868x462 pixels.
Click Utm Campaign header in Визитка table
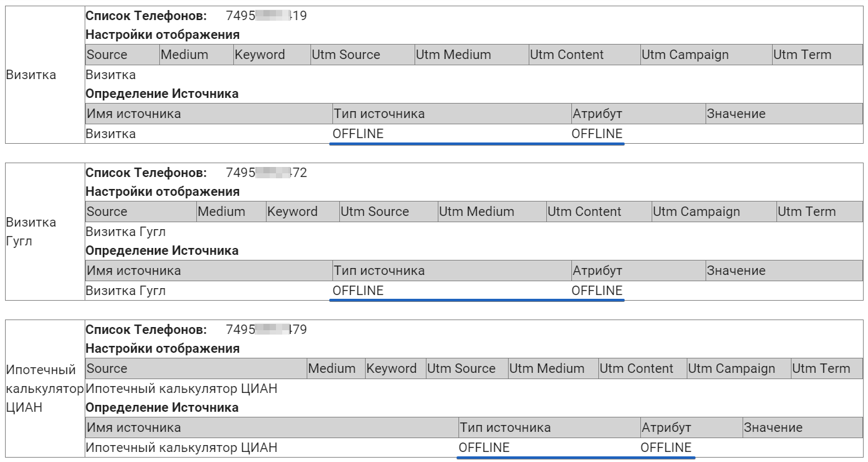[706, 55]
